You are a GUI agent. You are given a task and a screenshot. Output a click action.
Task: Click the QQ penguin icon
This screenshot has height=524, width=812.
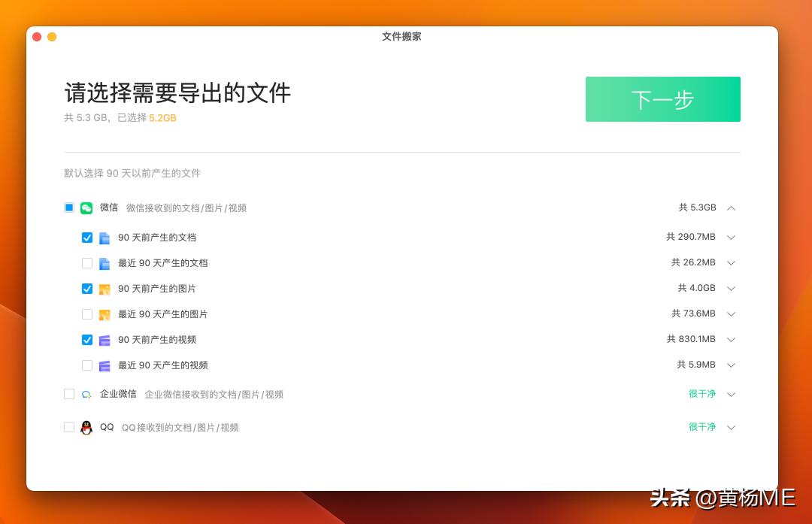pos(86,427)
